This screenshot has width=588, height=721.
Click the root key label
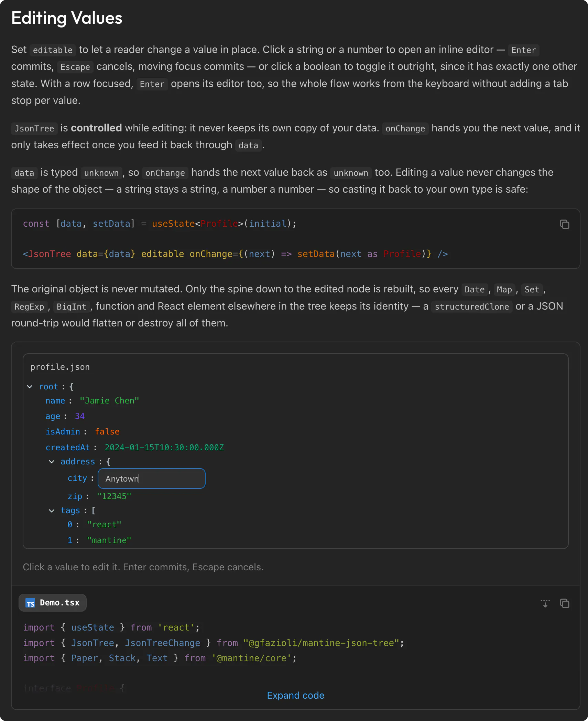click(48, 387)
